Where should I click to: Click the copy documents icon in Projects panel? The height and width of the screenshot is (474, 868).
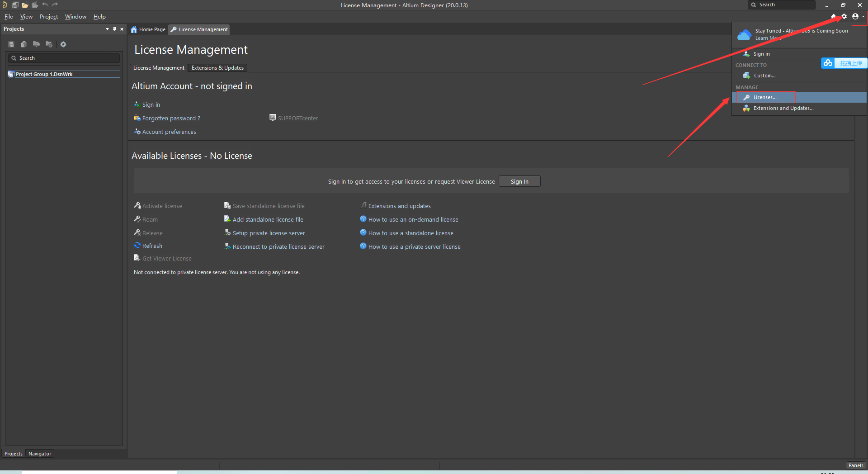tap(24, 44)
